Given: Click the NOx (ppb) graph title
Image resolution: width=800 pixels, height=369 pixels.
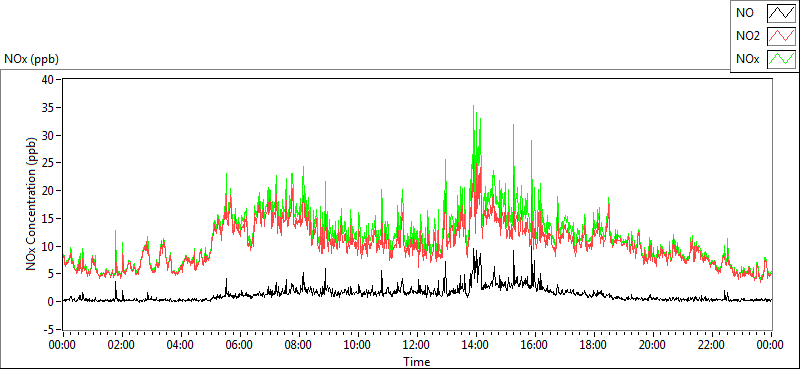Looking at the screenshot, I should click(32, 59).
